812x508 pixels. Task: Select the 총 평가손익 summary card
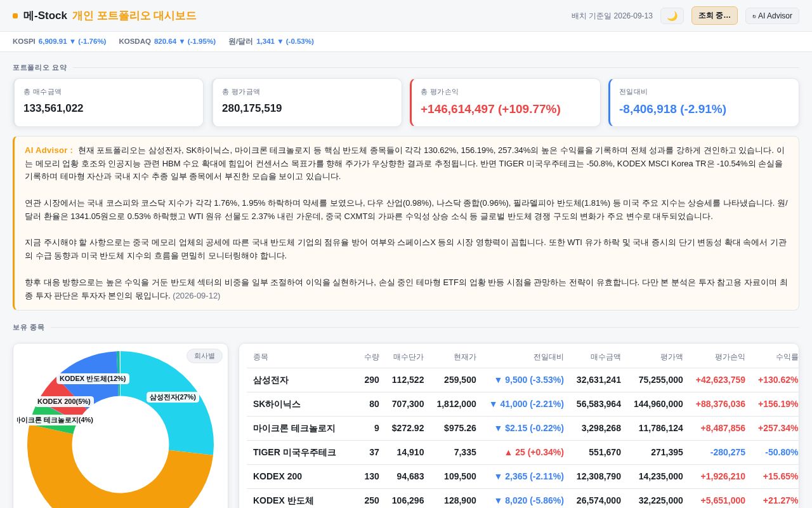tap(505, 102)
